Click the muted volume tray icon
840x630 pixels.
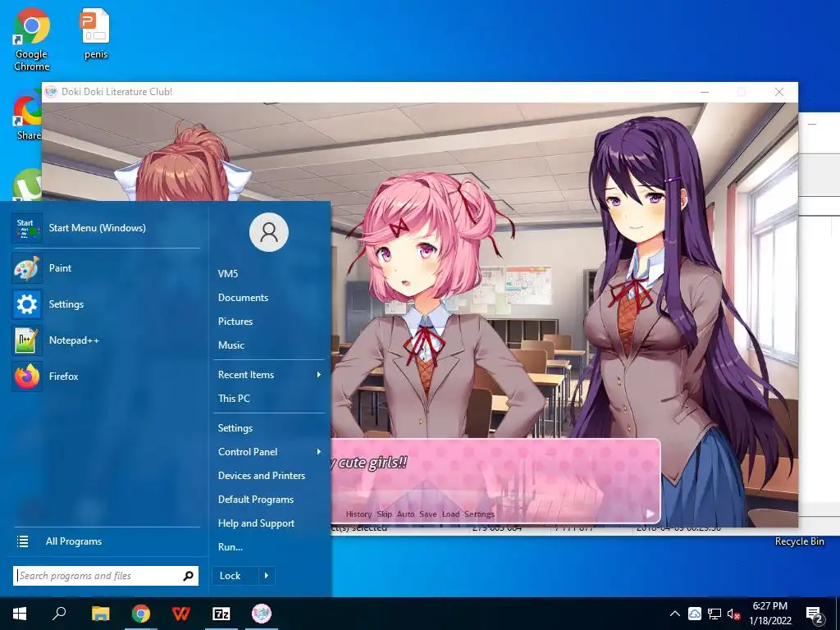click(x=733, y=614)
